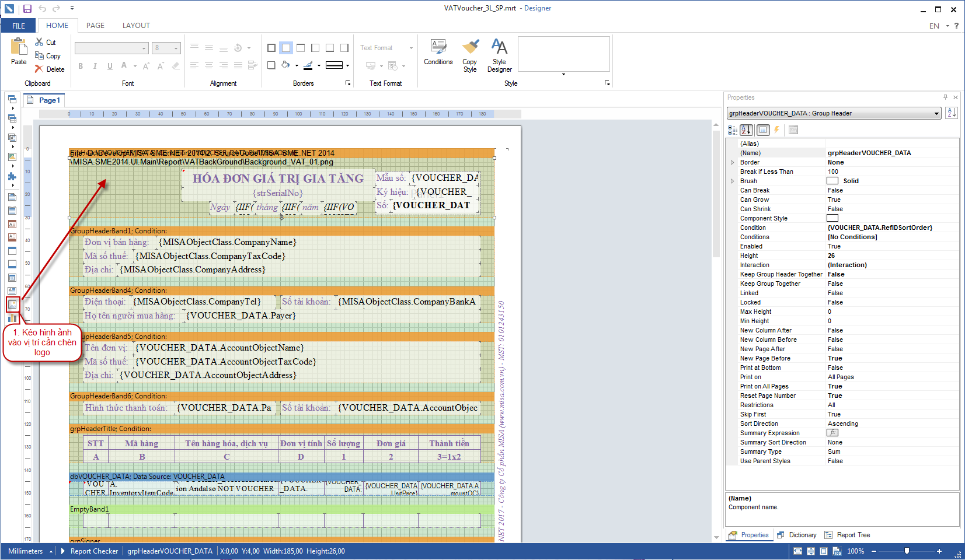Switch to Report Tree panel tab
This screenshot has height=560, width=965.
(x=847, y=535)
